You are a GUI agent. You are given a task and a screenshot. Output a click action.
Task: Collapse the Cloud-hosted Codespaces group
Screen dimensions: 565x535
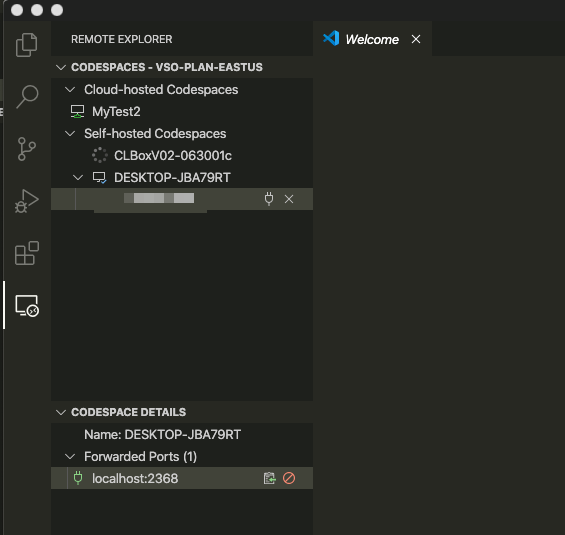coord(70,89)
